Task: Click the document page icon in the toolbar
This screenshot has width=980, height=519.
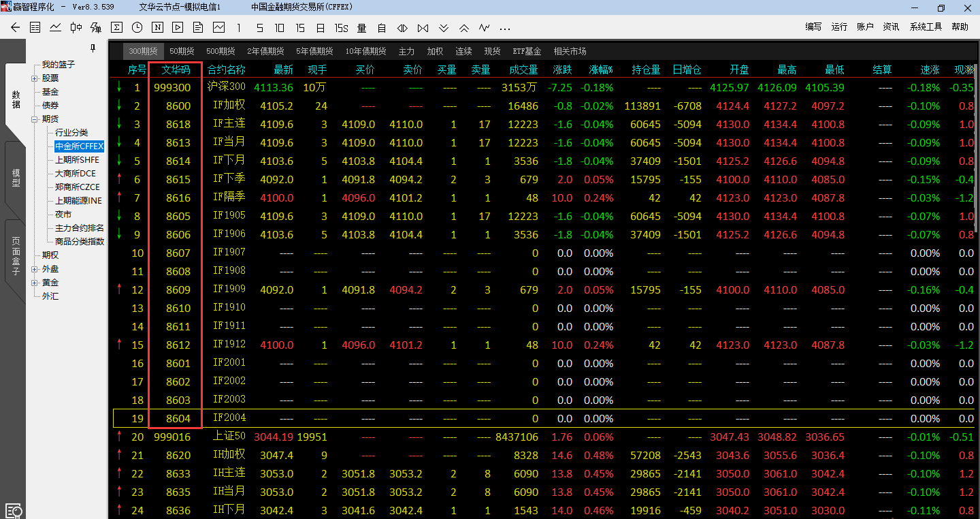Action: coord(198,28)
